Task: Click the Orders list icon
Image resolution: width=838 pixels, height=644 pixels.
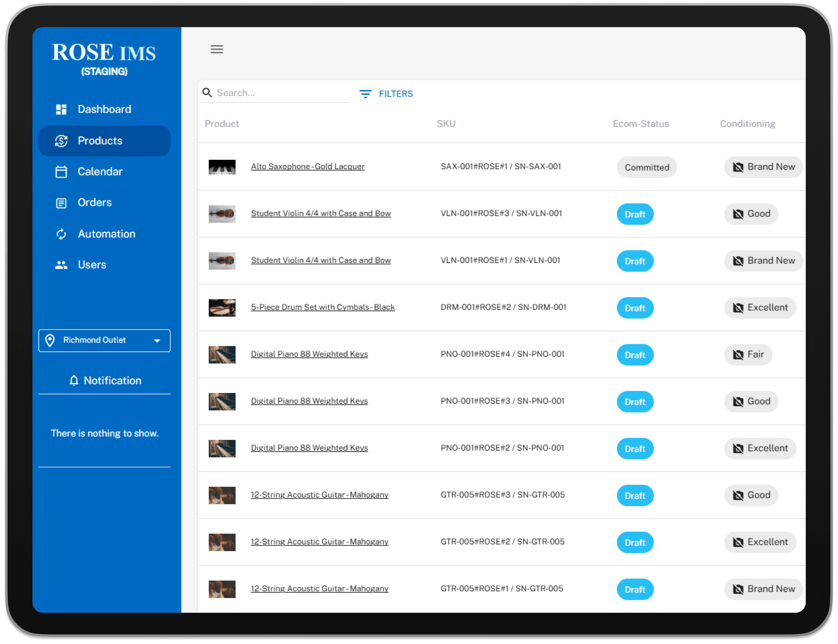Action: tap(61, 203)
